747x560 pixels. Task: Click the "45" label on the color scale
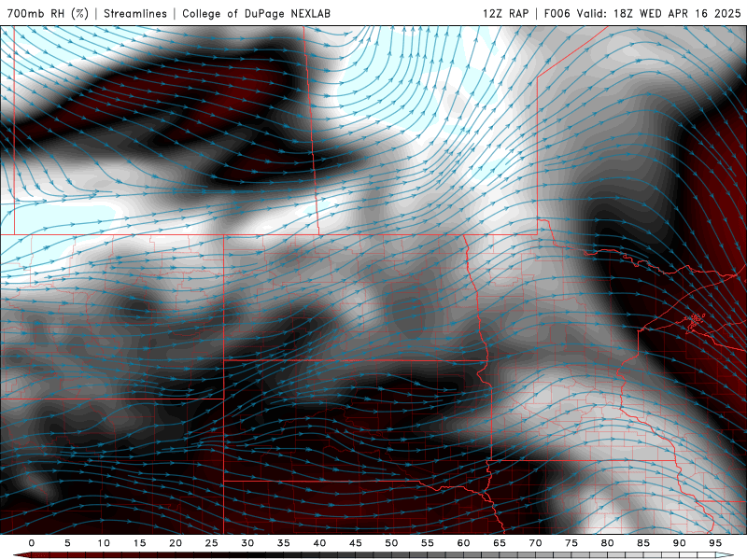point(356,543)
